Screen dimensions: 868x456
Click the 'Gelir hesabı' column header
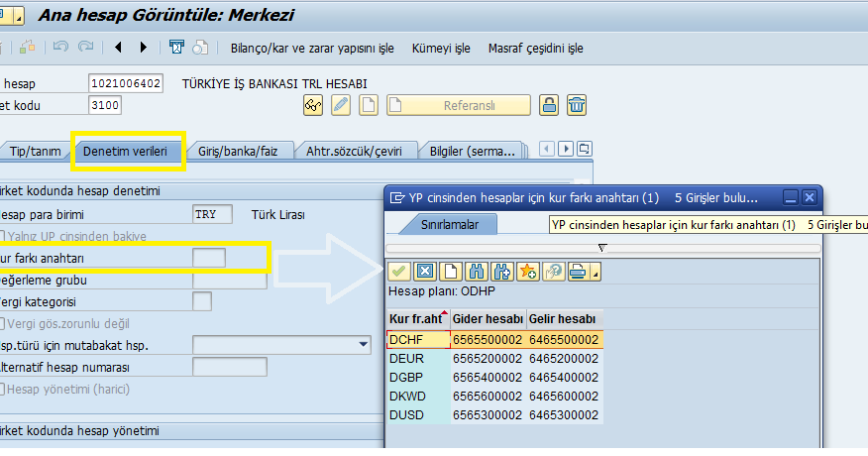tap(564, 319)
